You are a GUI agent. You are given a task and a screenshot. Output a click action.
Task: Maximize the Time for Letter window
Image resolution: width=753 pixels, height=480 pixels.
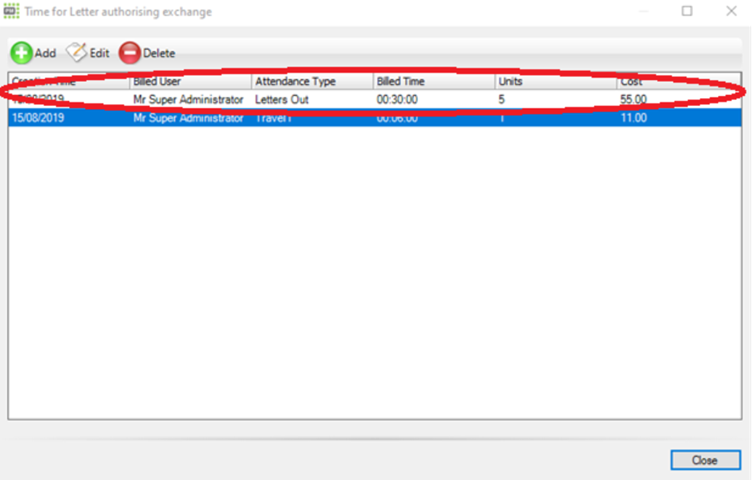[687, 11]
